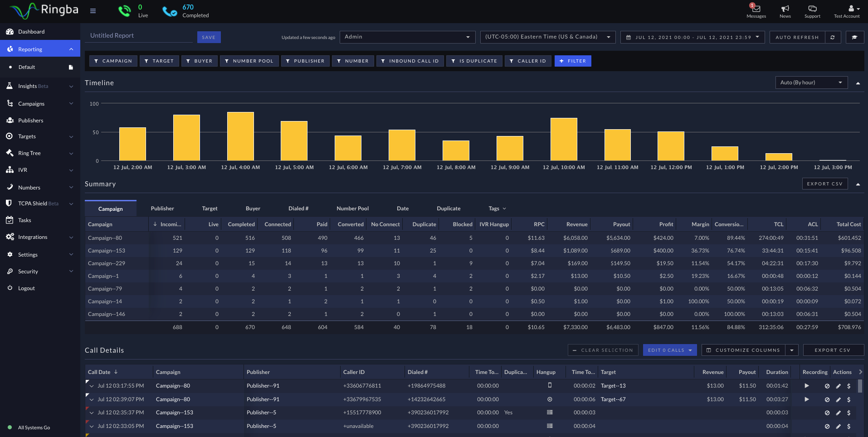Screen dimensions: 868x437
Task: Click the Save report button
Action: pyautogui.click(x=209, y=37)
